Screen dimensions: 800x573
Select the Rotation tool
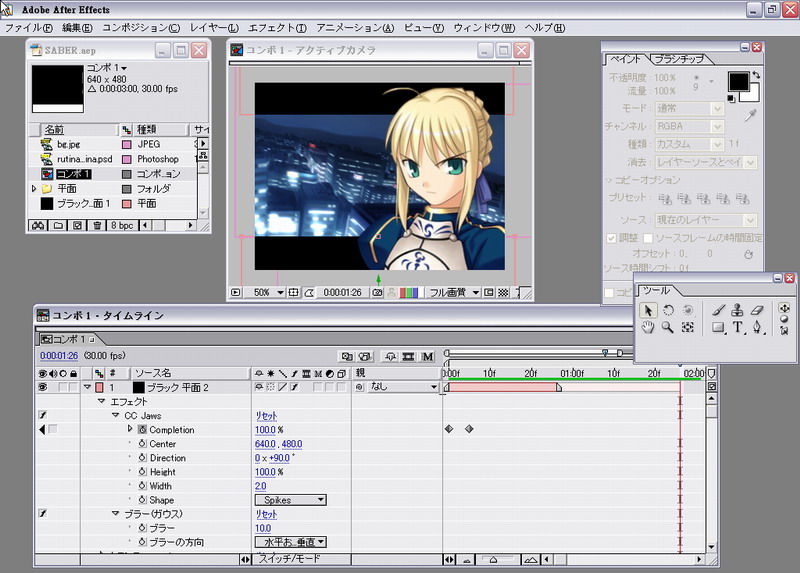(x=668, y=310)
